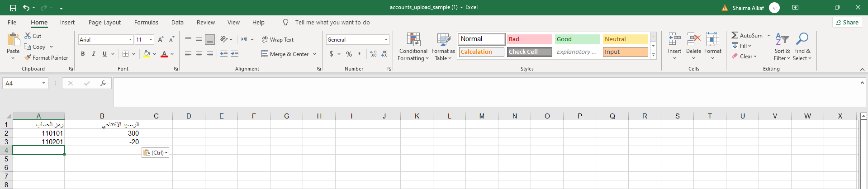Apply the yellow fill color swatch
Screen dimensions: 868x189
click(x=147, y=54)
